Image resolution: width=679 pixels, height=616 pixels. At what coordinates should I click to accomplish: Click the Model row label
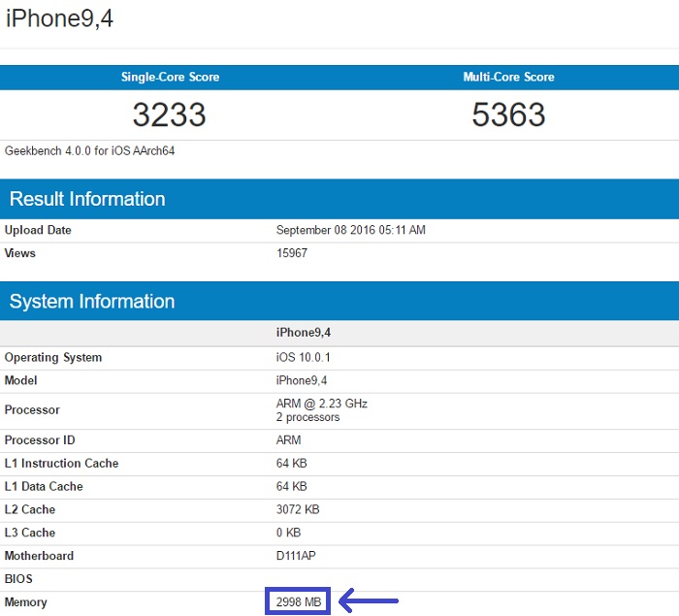pos(20,380)
